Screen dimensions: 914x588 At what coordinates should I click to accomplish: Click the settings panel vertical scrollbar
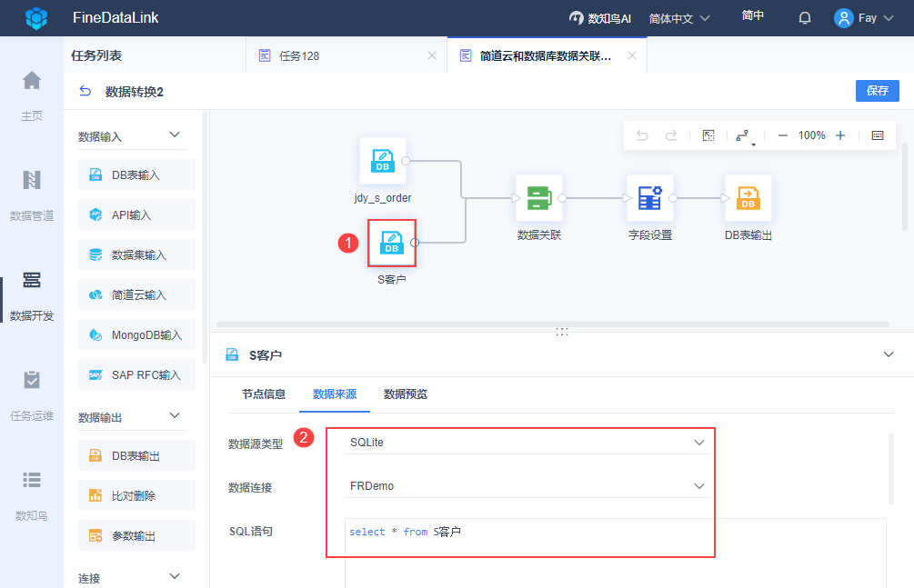tap(890, 469)
